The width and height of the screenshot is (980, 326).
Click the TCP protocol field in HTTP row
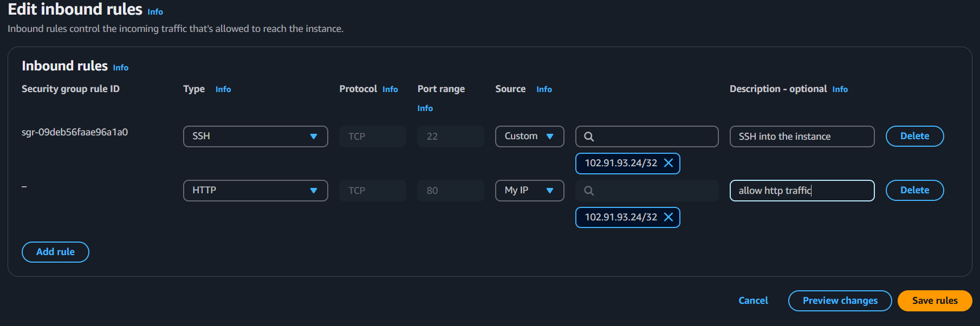coord(373,191)
